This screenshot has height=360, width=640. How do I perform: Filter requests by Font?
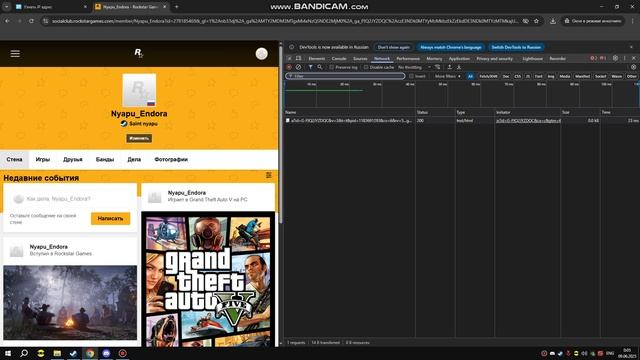click(538, 76)
